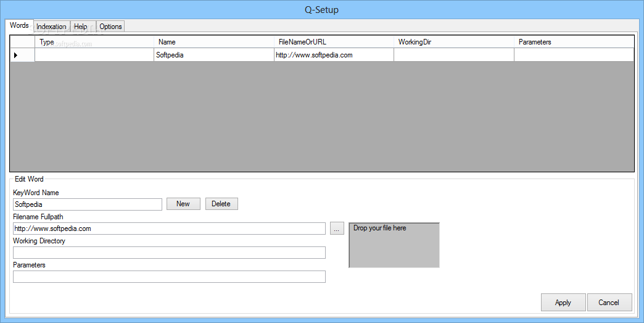Open file browser with the ellipsis button
The width and height of the screenshot is (644, 323).
[337, 229]
